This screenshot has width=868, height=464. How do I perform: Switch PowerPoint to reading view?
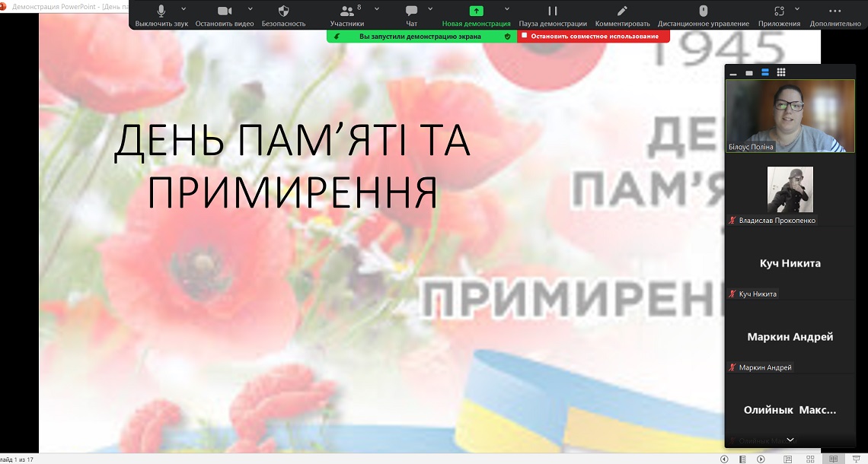click(x=833, y=459)
